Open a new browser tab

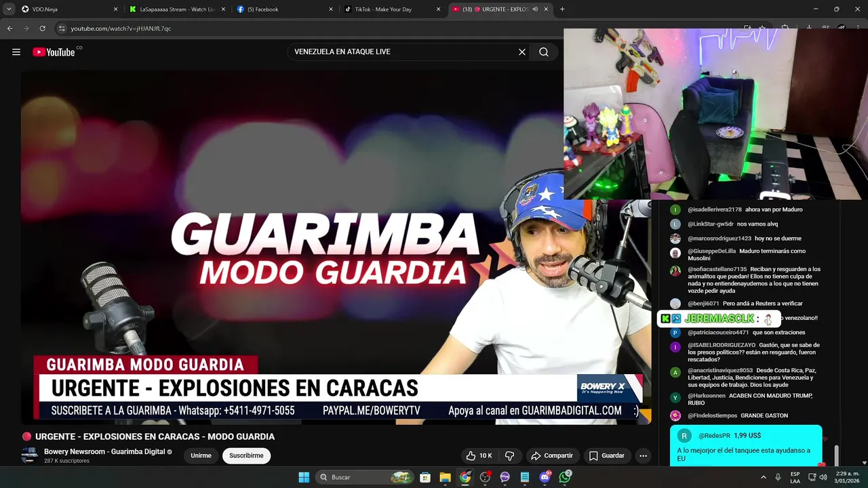tap(562, 9)
